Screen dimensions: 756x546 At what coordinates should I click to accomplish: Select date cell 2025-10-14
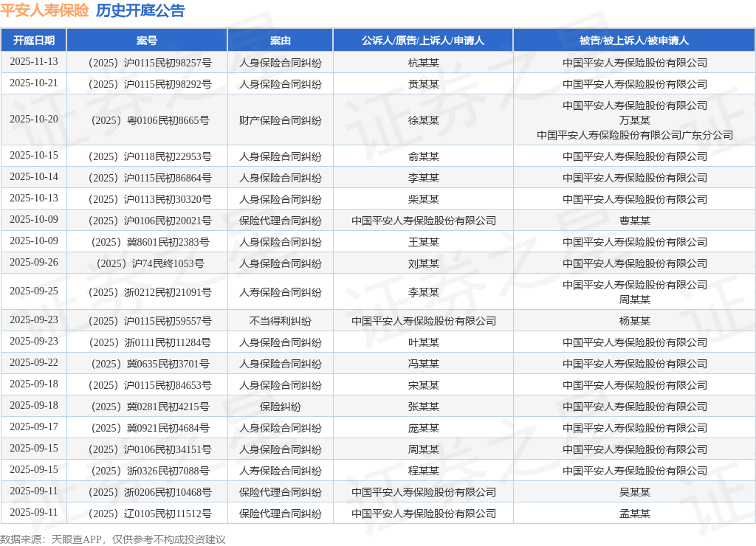pyautogui.click(x=34, y=177)
